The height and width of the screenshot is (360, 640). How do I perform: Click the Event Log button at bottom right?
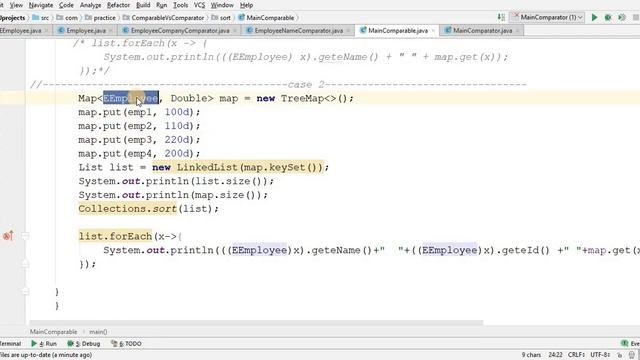pos(630,344)
